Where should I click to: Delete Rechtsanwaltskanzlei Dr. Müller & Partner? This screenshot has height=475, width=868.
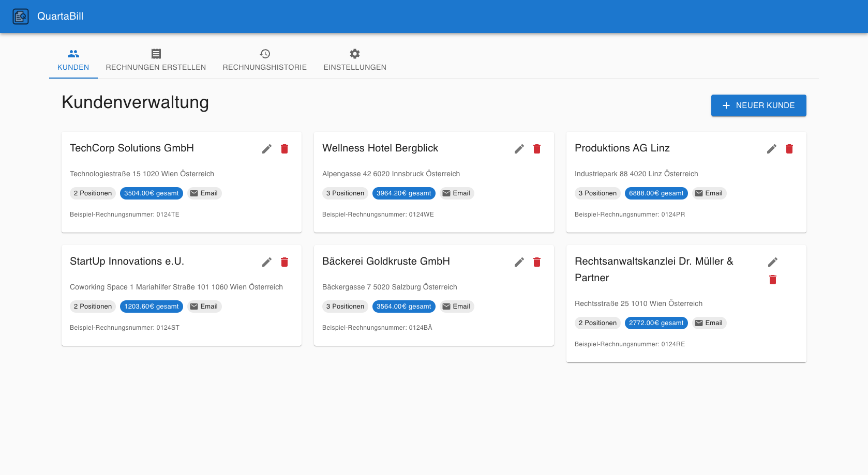[773, 280]
